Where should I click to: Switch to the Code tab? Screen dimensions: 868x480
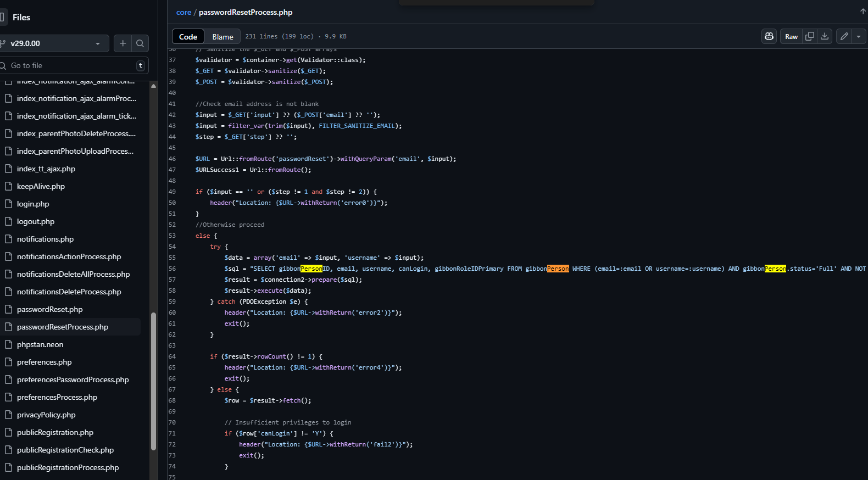click(x=188, y=37)
